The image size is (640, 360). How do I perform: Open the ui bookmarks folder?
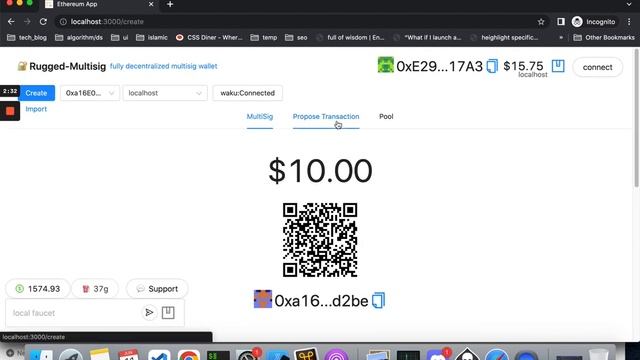120,38
